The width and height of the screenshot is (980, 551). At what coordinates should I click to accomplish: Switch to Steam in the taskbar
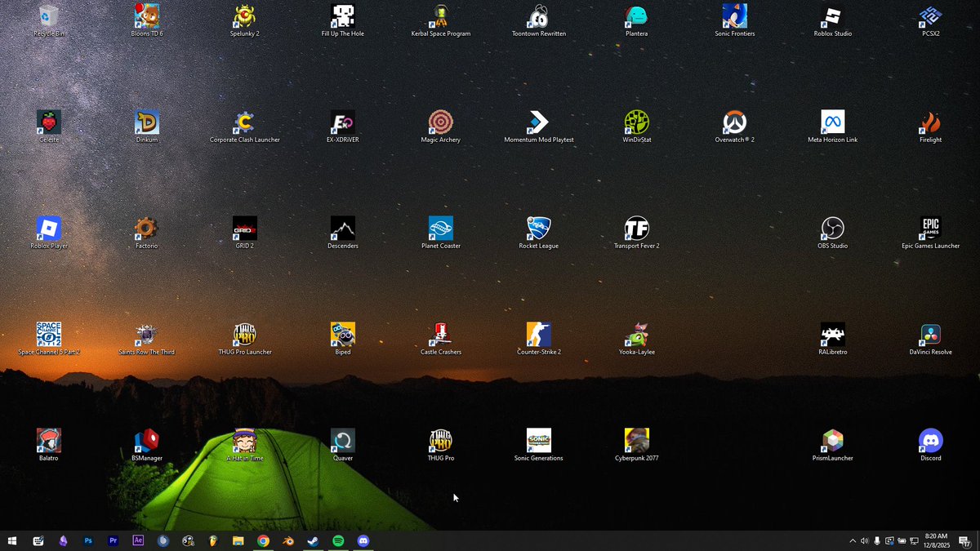click(314, 540)
